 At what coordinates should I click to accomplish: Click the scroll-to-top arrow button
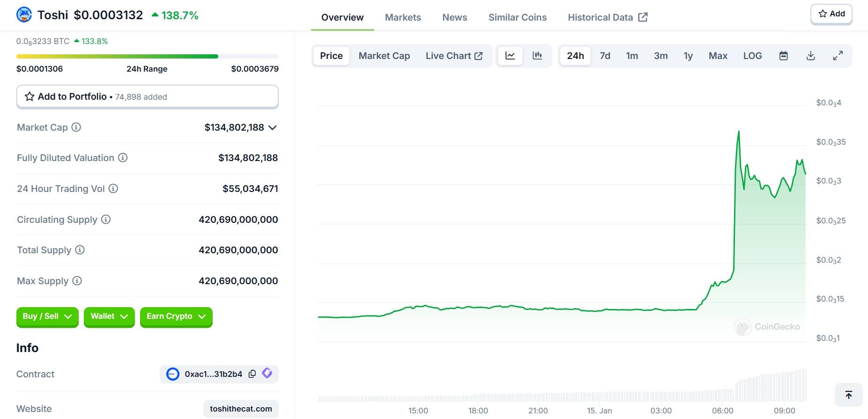click(x=849, y=395)
